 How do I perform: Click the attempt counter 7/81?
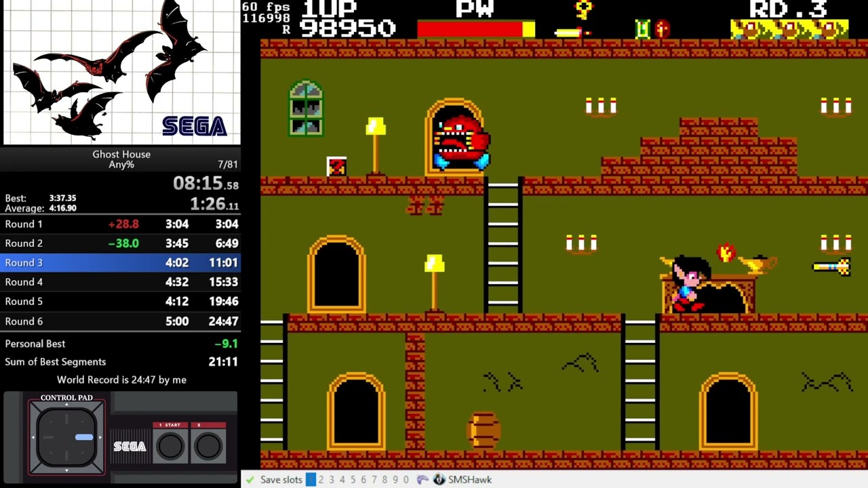228,165
